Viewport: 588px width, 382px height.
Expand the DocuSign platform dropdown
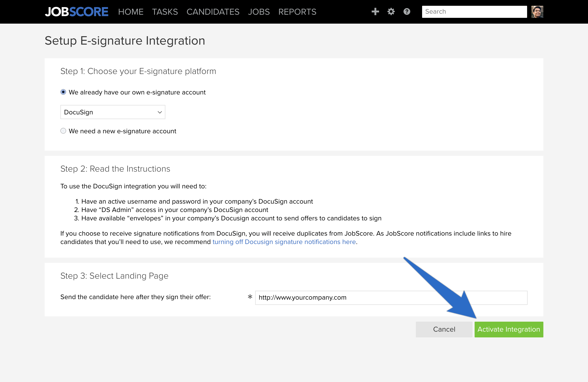[113, 112]
